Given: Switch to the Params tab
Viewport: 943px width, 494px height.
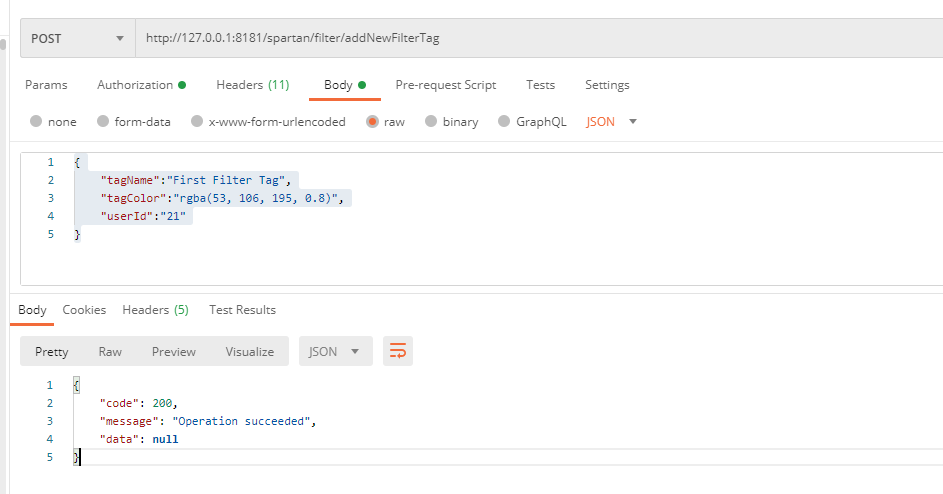Looking at the screenshot, I should tap(46, 85).
